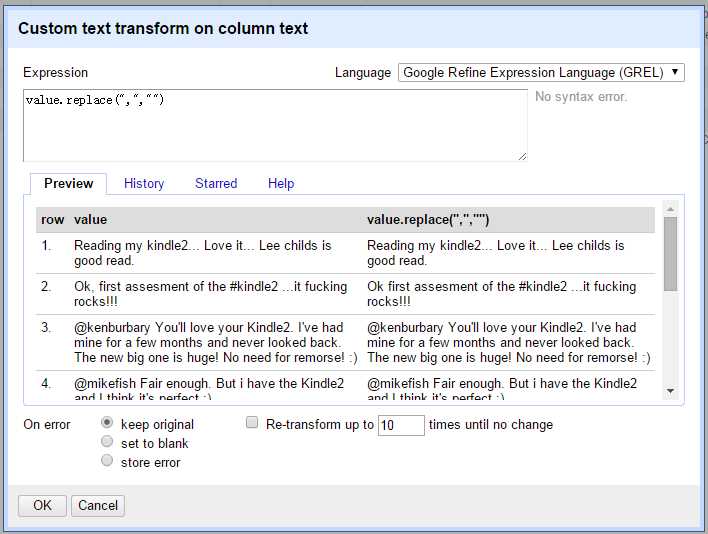The image size is (708, 534).
Task: Click the preview scrollbar up arrow
Action: (670, 209)
